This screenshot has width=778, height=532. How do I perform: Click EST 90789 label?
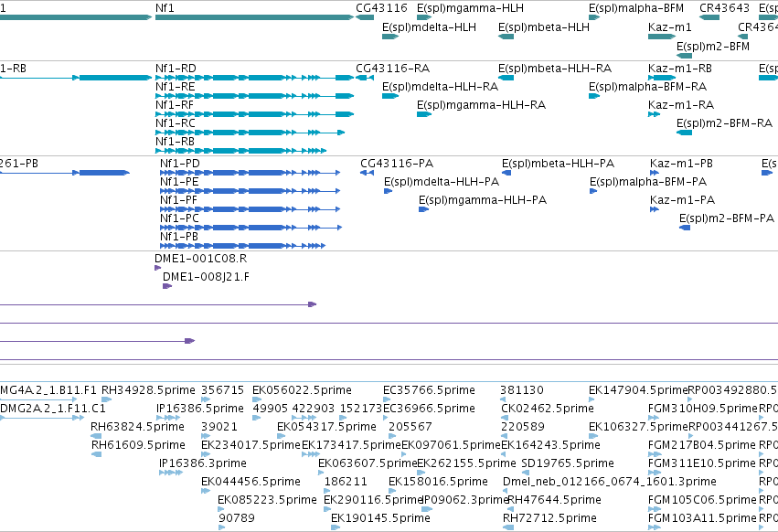(x=237, y=518)
